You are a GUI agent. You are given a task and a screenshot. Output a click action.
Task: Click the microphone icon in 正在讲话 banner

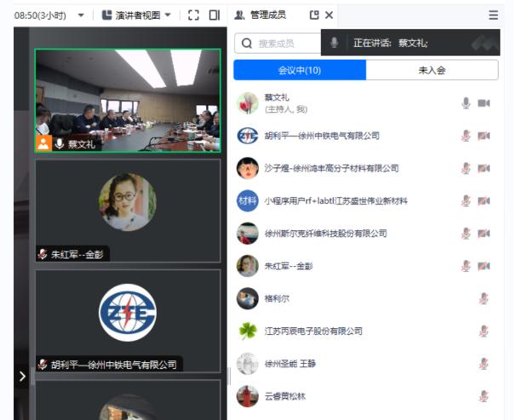pyautogui.click(x=334, y=43)
